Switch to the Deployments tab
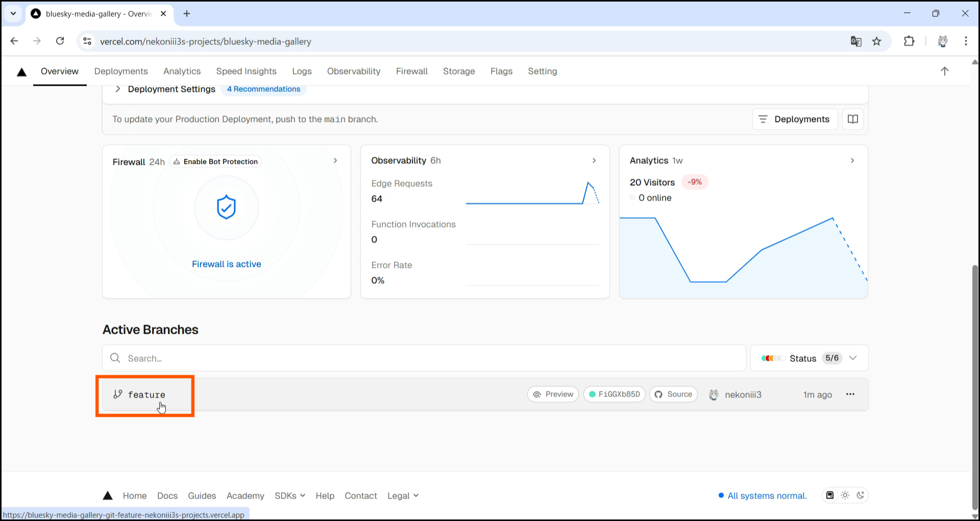 tap(121, 71)
